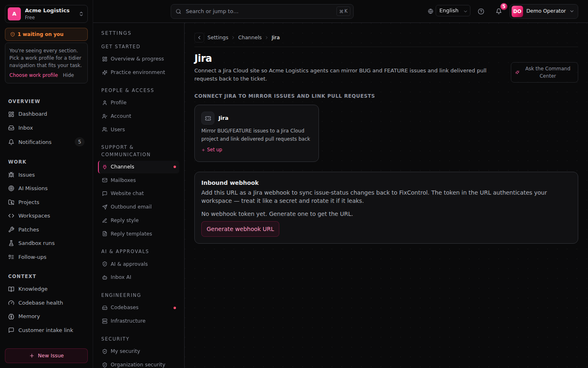Open Users settings page
588x368 pixels.
click(x=138, y=130)
